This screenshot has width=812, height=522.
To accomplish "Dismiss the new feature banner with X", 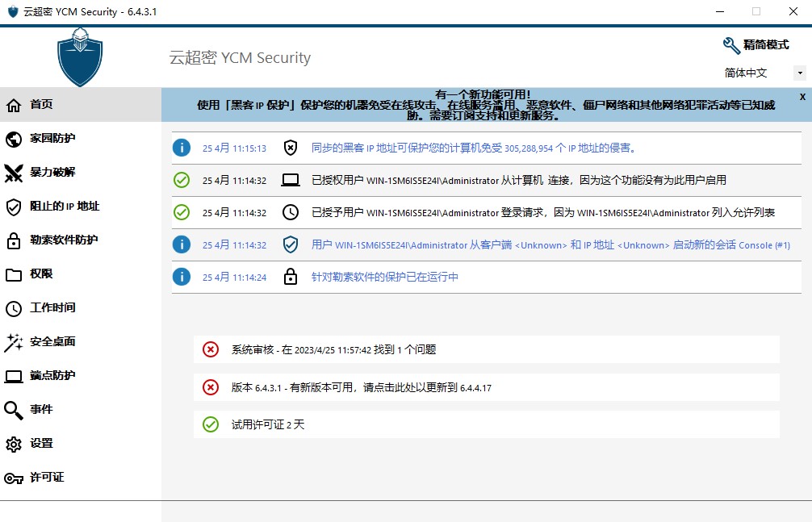I will click(x=802, y=97).
